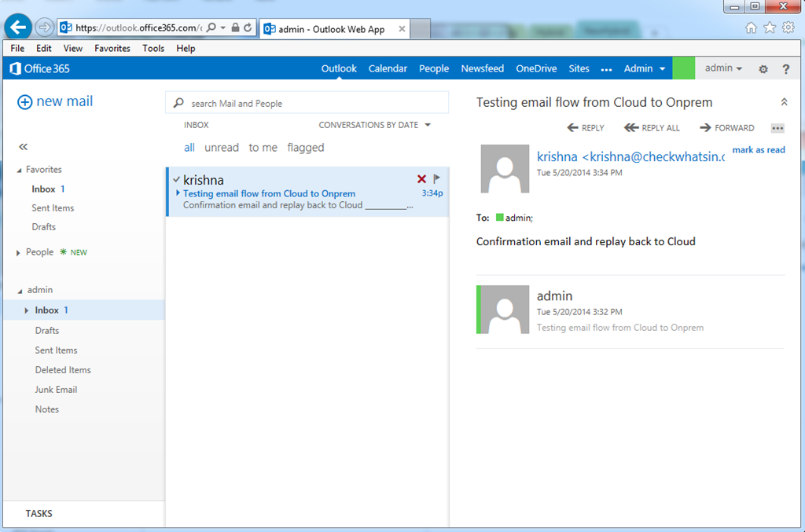Screen dimensions: 805x532
Task: Expand the krishna conversation thread
Action: [x=178, y=193]
